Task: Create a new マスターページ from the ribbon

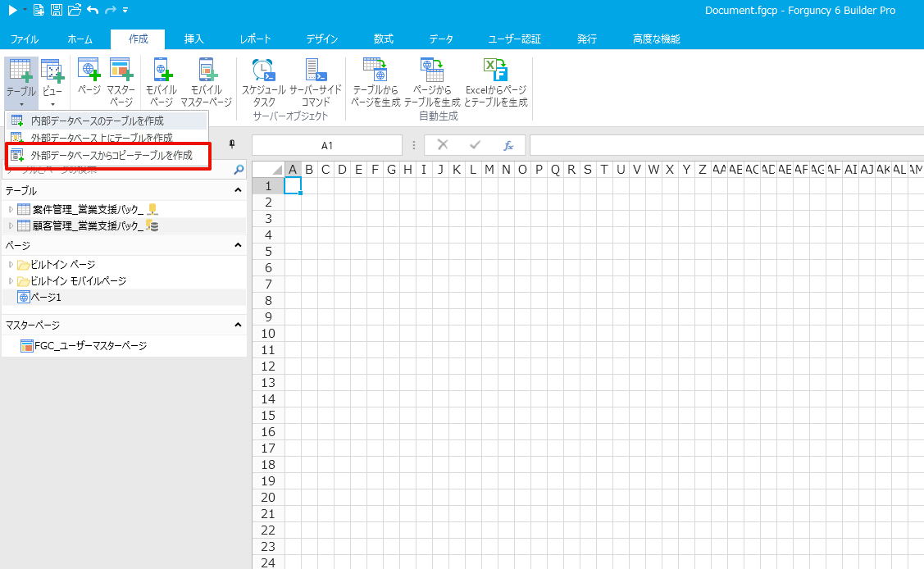Action: pos(121,82)
